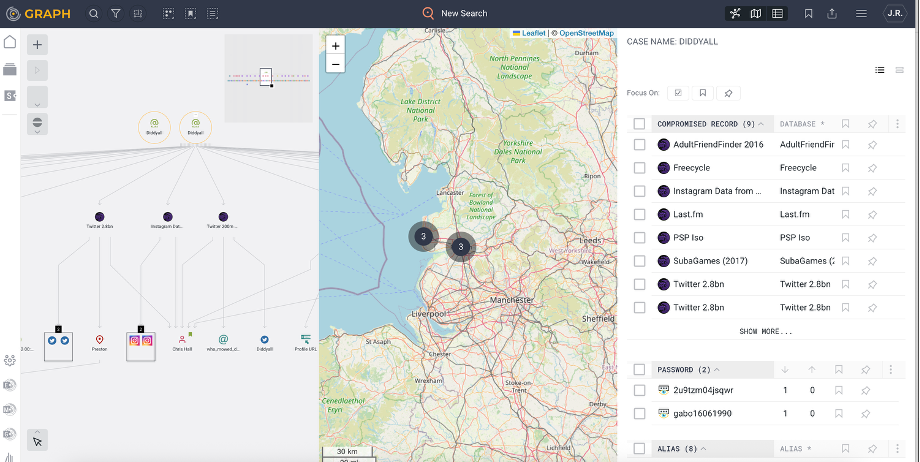Check the Freecycle row checkbox
This screenshot has width=920, height=462.
[640, 168]
